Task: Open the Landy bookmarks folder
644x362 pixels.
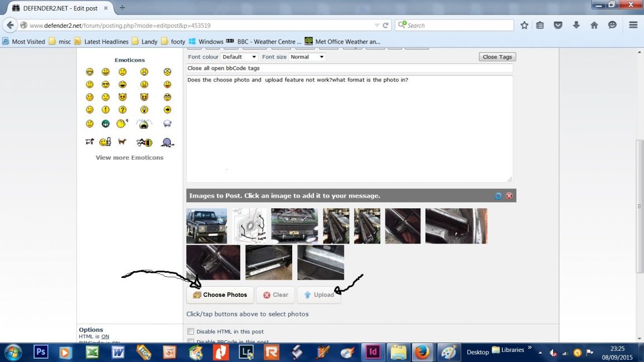Action: click(144, 41)
